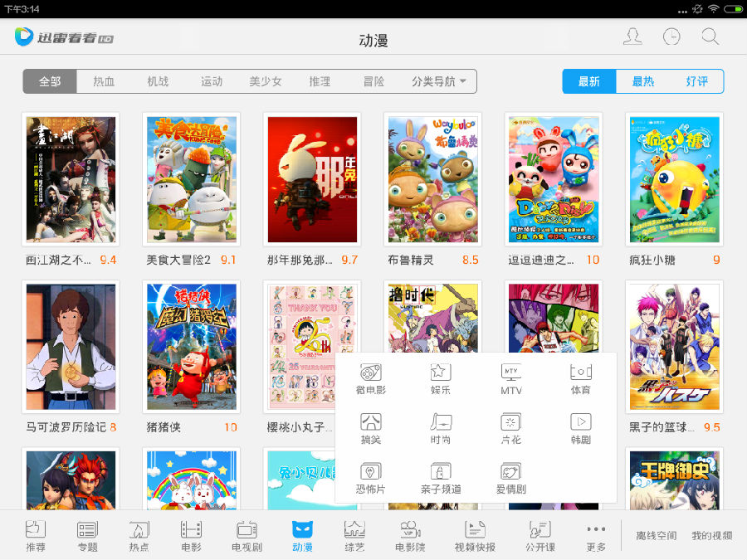
Task: Open 黑子的篮球 poster
Action: (674, 347)
